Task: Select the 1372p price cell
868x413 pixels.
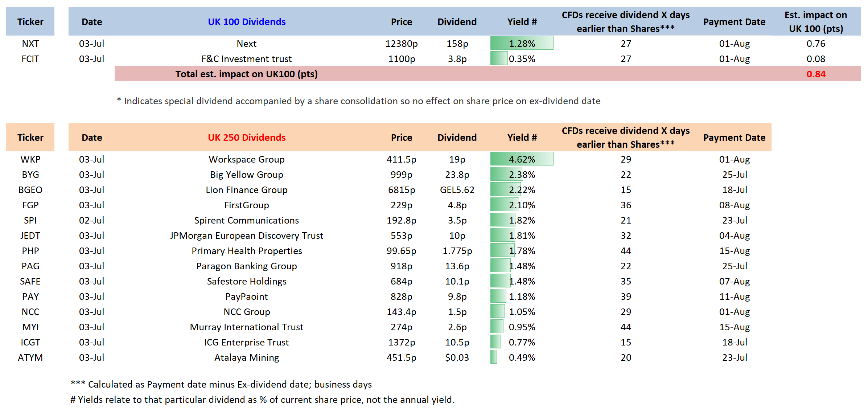Action: (402, 342)
